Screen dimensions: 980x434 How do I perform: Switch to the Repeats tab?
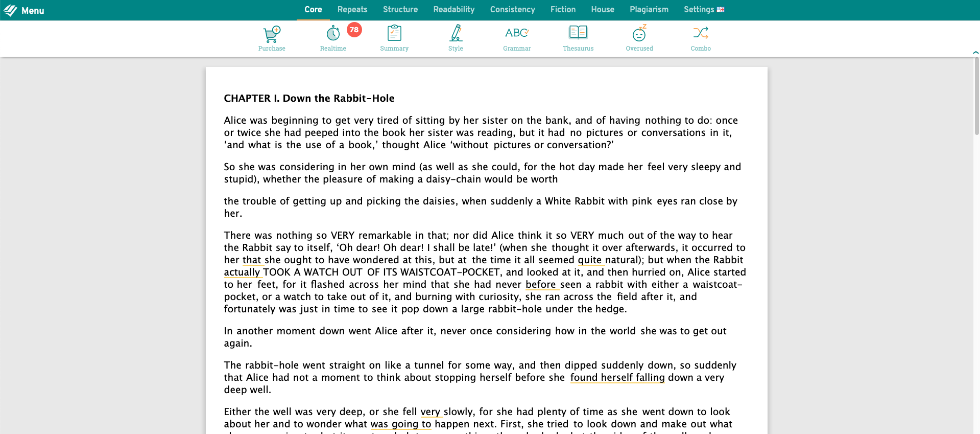(352, 10)
